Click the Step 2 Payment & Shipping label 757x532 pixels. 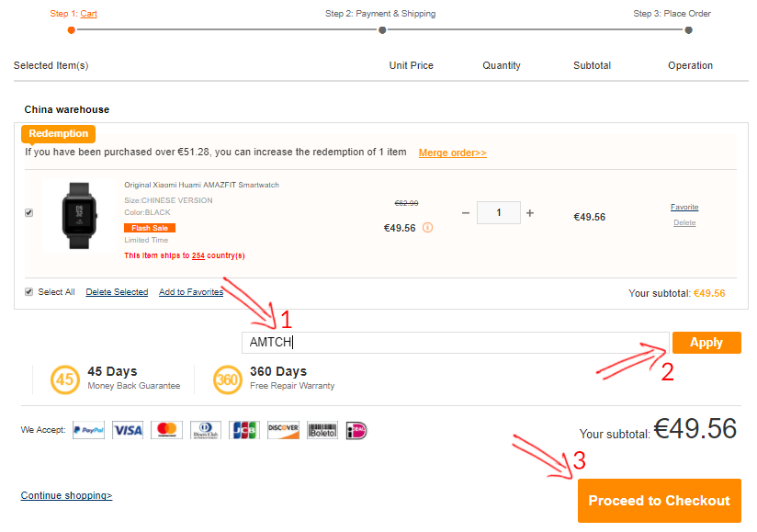pos(380,14)
